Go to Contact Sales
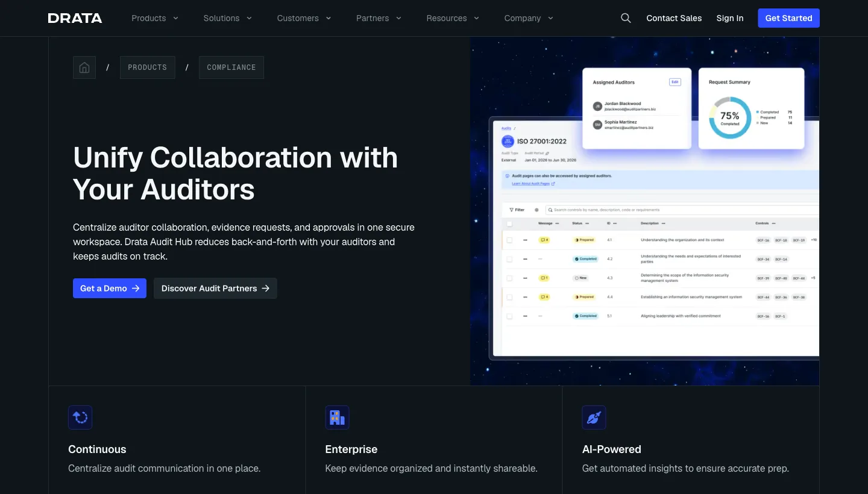 (x=674, y=18)
